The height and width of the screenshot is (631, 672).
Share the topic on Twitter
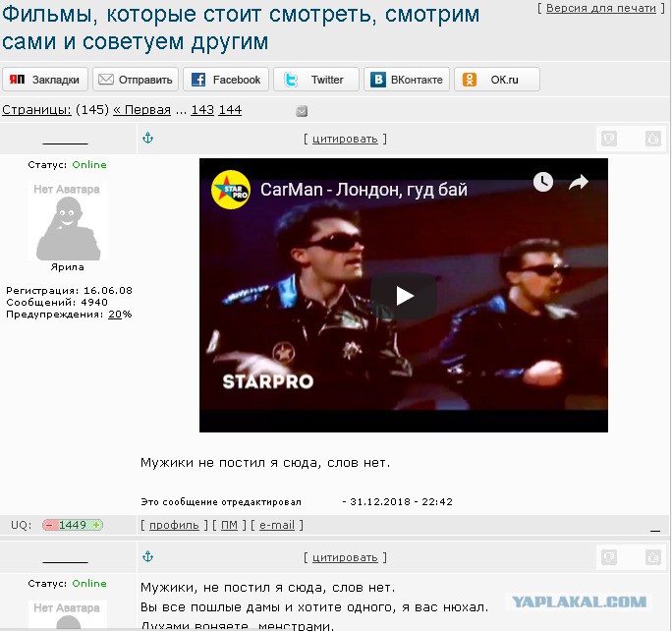(316, 80)
